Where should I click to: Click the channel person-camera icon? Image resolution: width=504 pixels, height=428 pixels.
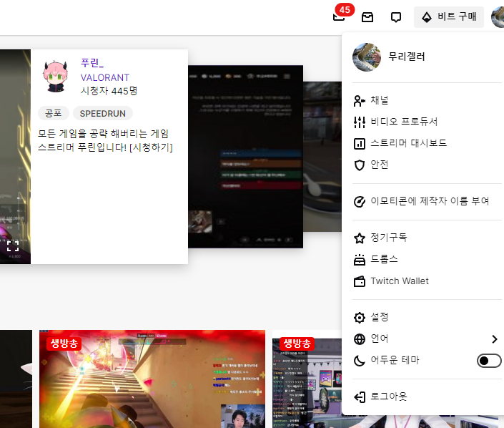click(x=360, y=101)
